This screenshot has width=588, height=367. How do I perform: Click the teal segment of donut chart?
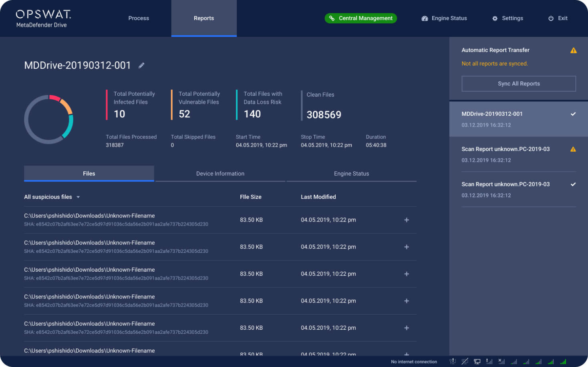click(68, 127)
